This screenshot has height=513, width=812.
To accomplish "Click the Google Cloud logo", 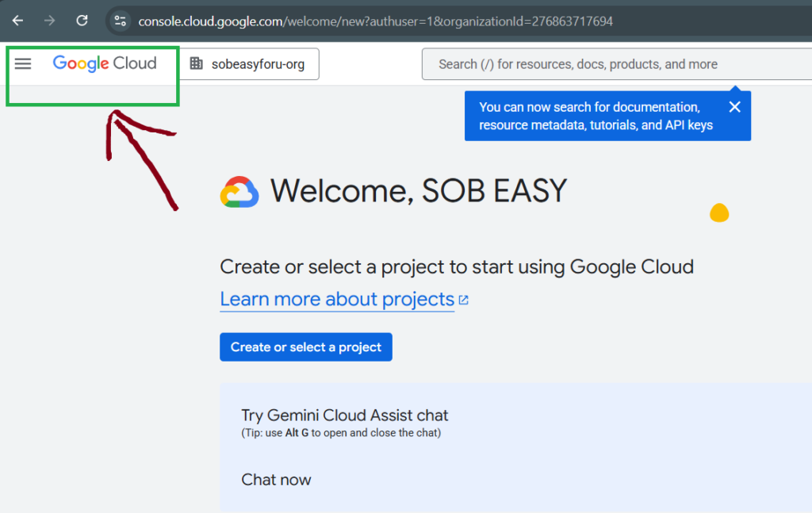I will coord(105,63).
